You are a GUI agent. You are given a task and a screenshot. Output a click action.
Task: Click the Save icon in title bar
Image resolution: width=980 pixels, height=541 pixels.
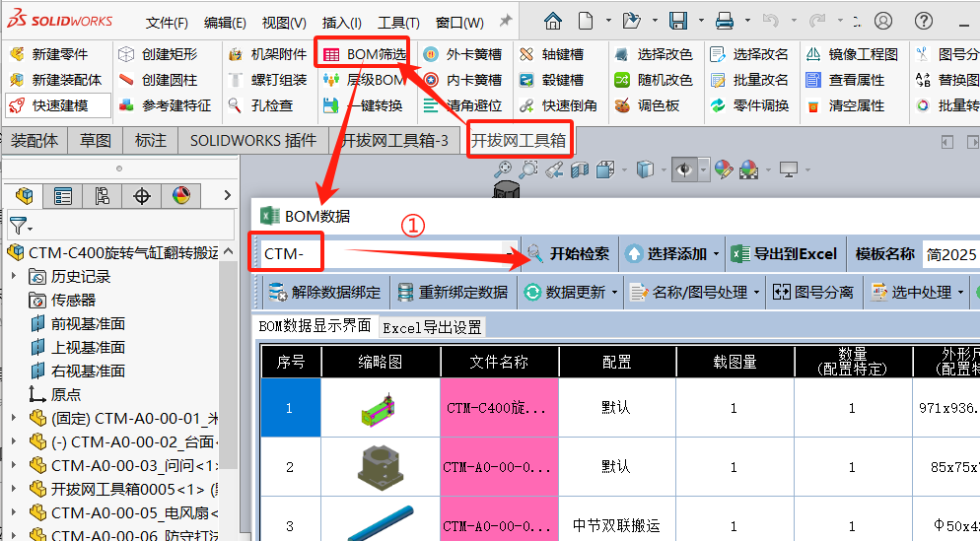click(x=678, y=22)
